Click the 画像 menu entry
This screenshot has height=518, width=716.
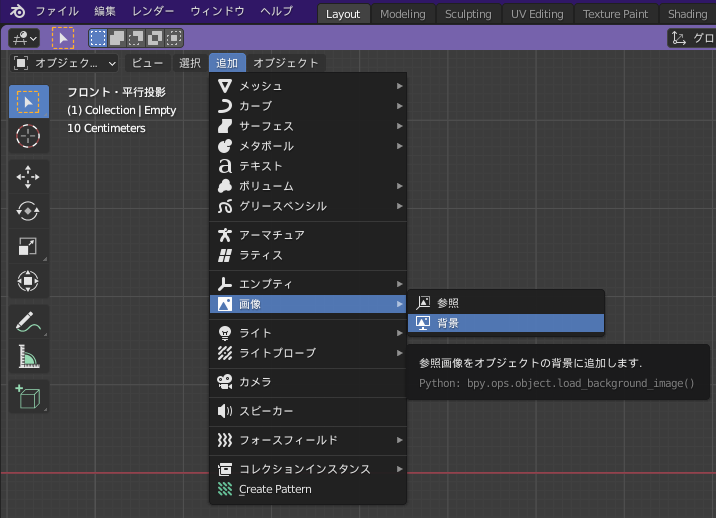coord(308,304)
